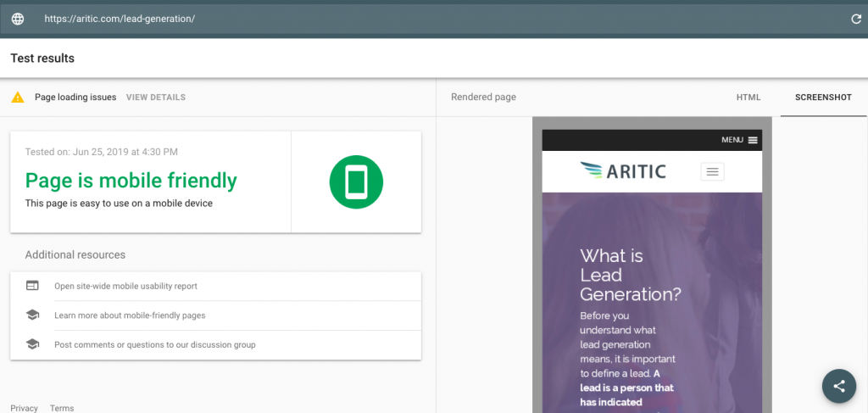Select the SCREENSHOT tab

822,98
